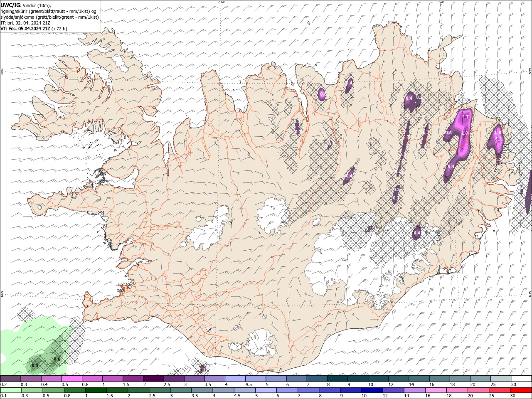The width and height of the screenshot is (532, 399).
Task: Click the dark teal swatch labeled 8 in upper legend
Action: click(337, 379)
